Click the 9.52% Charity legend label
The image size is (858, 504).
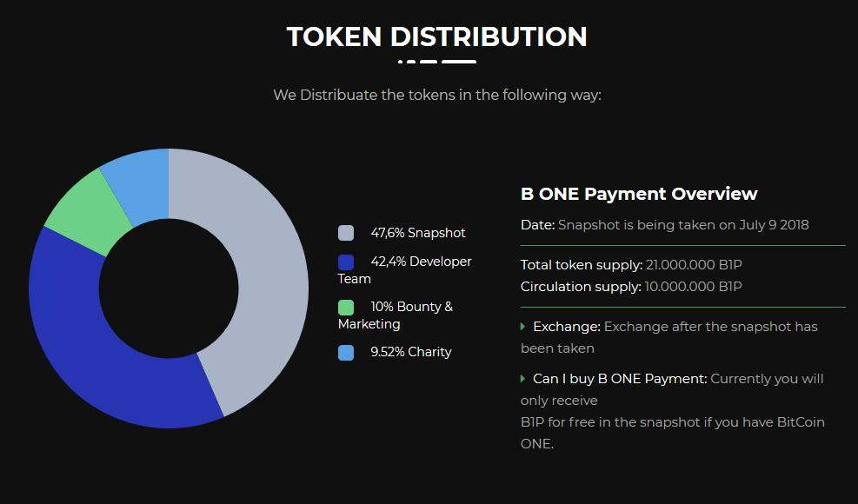[411, 352]
